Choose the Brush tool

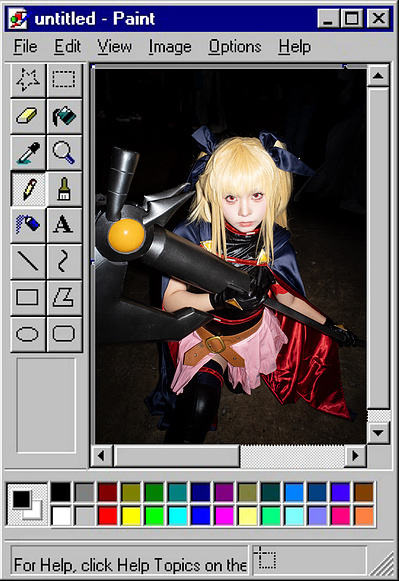[64, 189]
